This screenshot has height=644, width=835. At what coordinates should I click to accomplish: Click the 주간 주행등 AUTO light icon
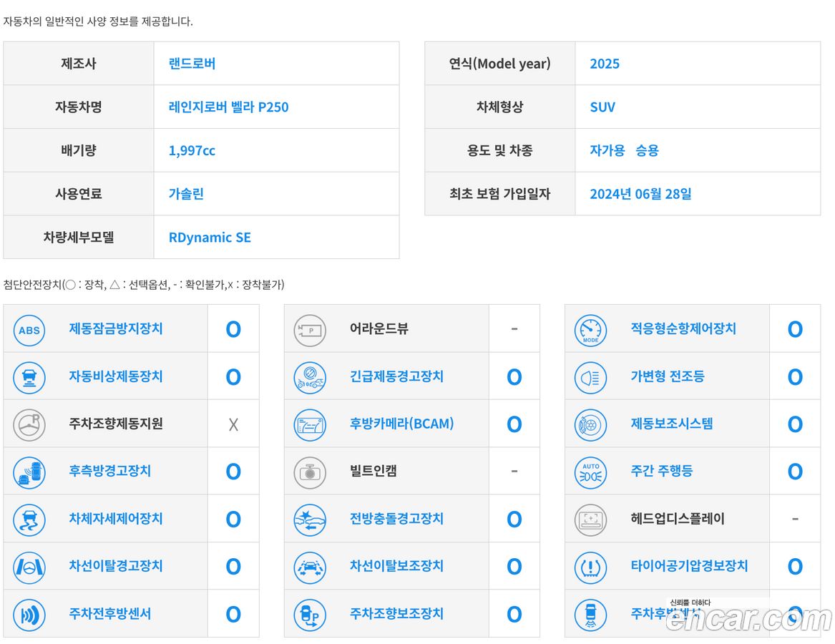click(x=590, y=472)
